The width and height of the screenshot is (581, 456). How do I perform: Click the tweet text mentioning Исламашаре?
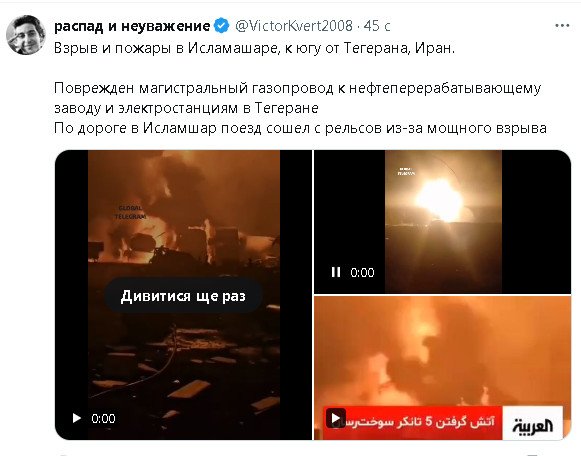[x=255, y=48]
